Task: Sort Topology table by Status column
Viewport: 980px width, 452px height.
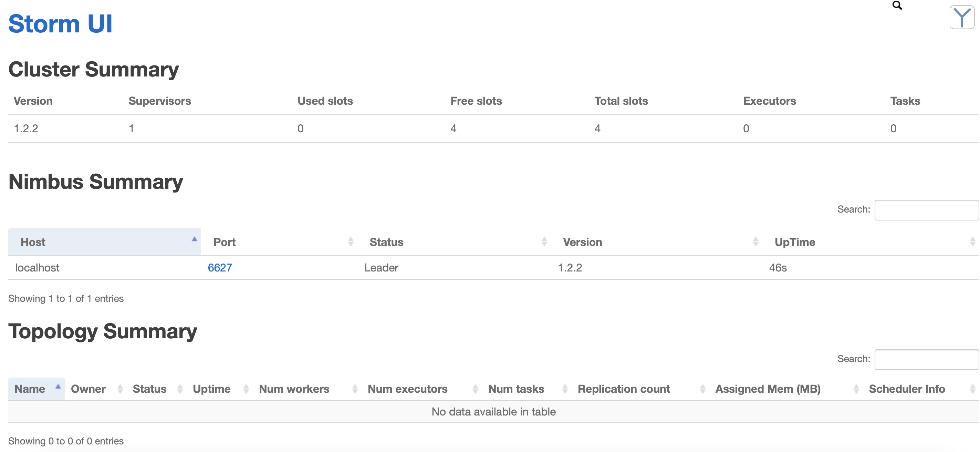Action: tap(156, 389)
